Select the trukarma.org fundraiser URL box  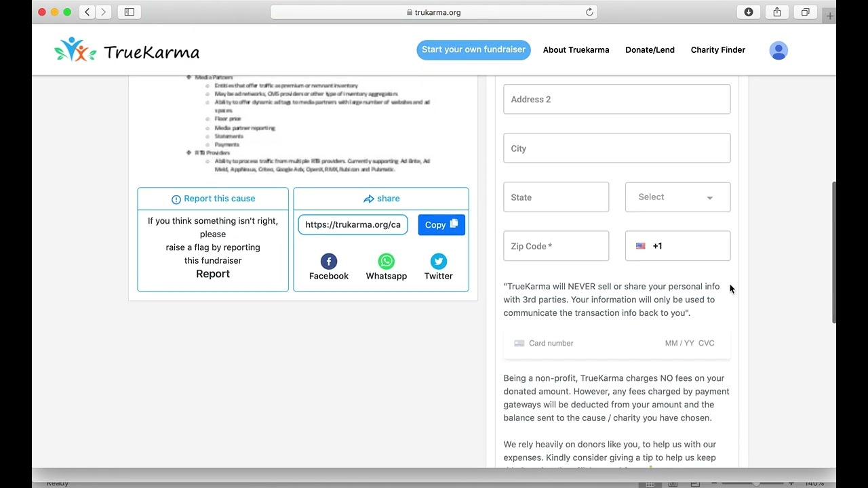(353, 225)
